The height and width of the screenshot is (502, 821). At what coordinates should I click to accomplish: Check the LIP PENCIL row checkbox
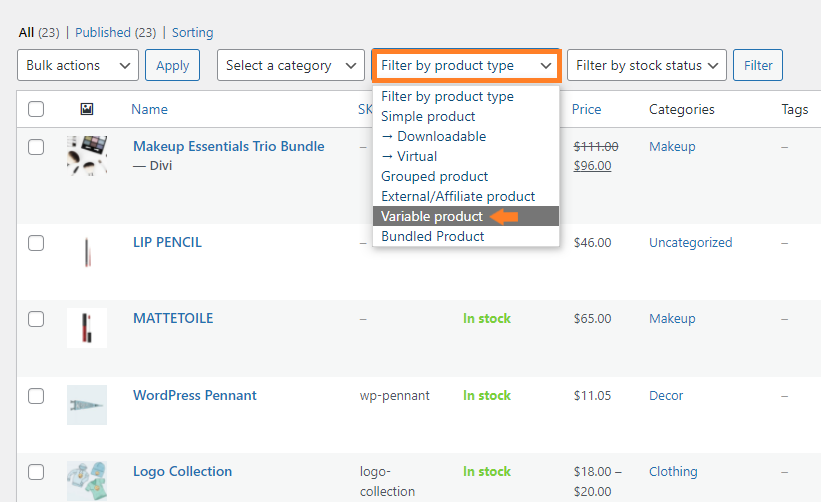(x=36, y=243)
